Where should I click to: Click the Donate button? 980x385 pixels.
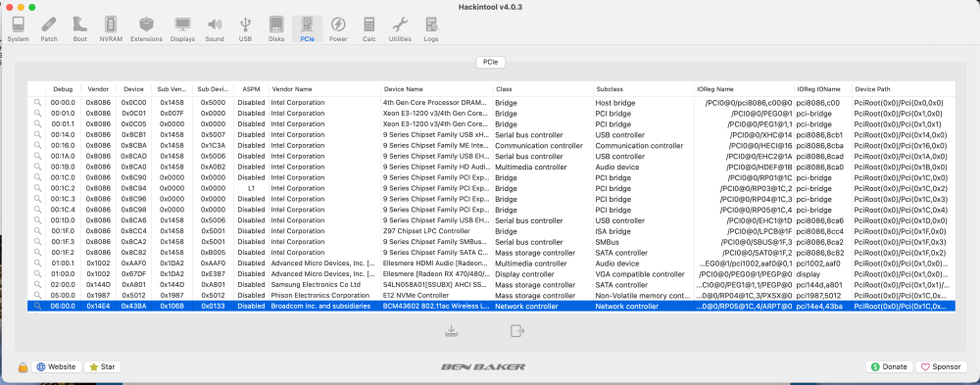890,366
